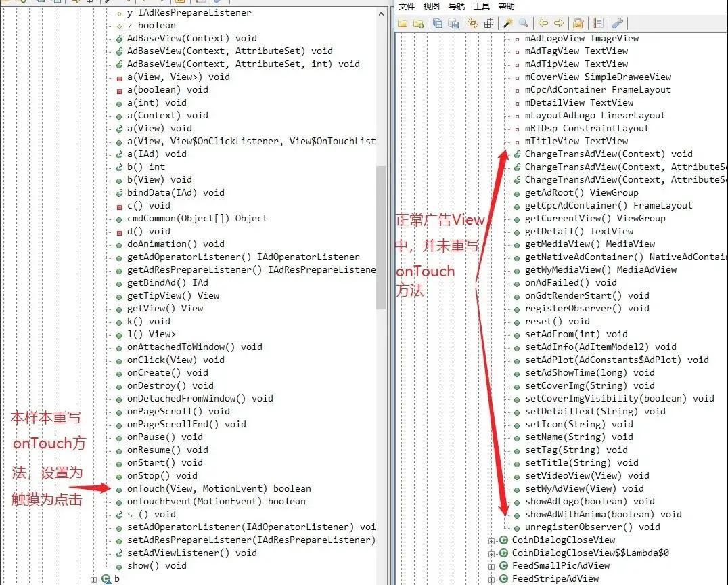Click the black grid toolbar icon
The width and height of the screenshot is (728, 585).
tap(488, 23)
